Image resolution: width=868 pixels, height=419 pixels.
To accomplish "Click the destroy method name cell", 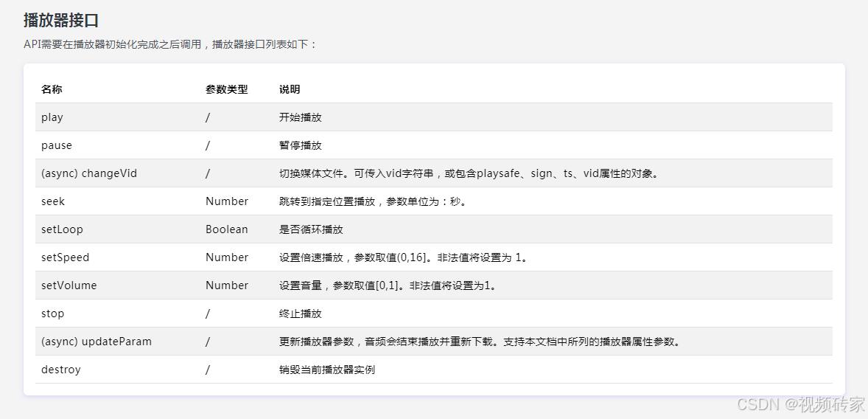I will (x=61, y=370).
